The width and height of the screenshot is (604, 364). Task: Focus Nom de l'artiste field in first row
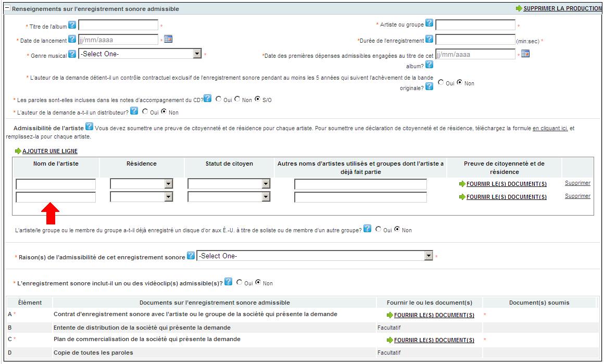tap(56, 184)
